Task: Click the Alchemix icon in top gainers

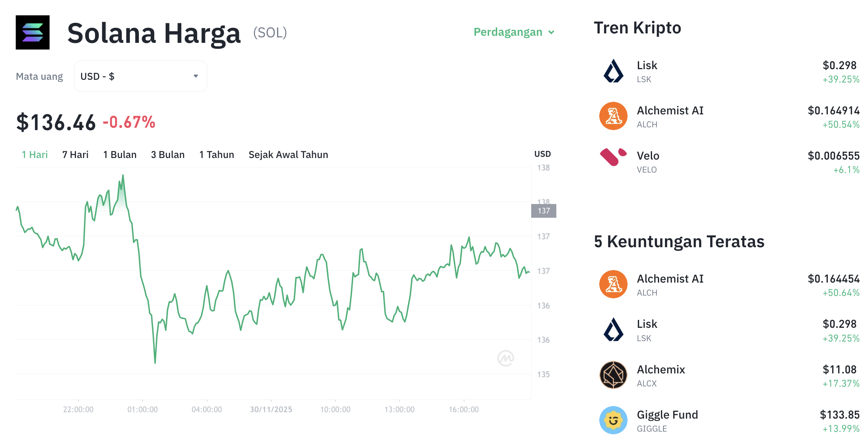Action: pyautogui.click(x=612, y=375)
